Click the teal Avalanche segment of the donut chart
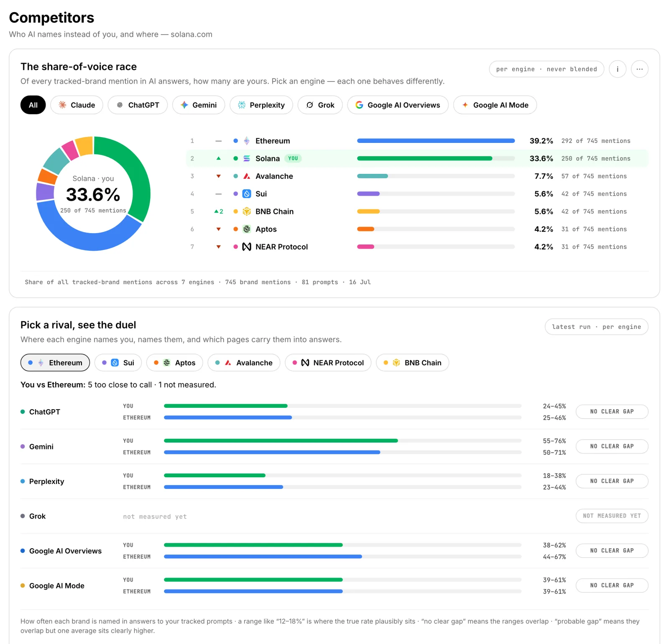 pos(56,160)
